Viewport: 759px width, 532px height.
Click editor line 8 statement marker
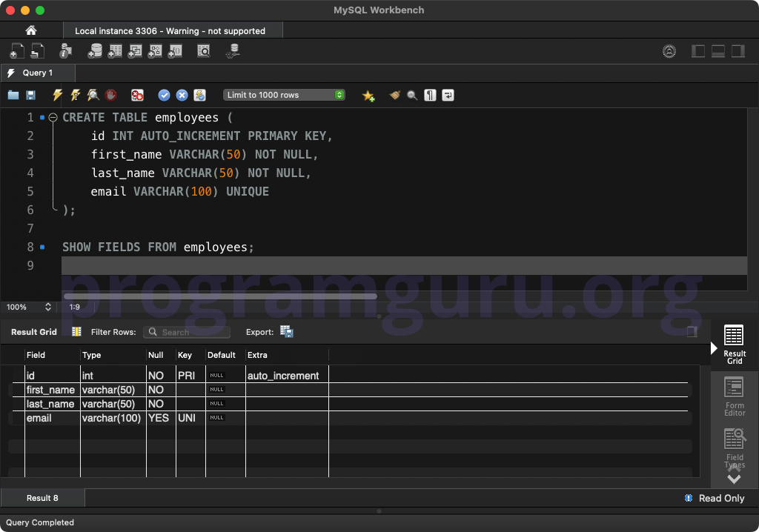(x=42, y=247)
